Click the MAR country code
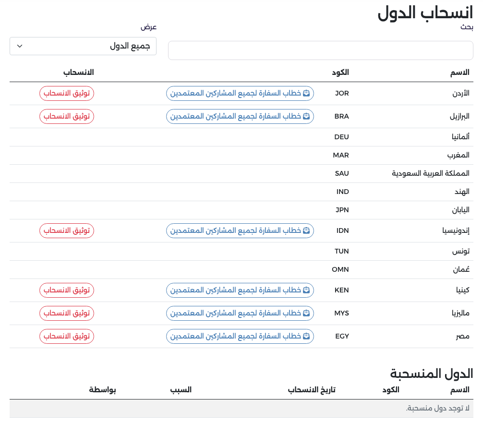This screenshot has width=483, height=448. tap(341, 155)
